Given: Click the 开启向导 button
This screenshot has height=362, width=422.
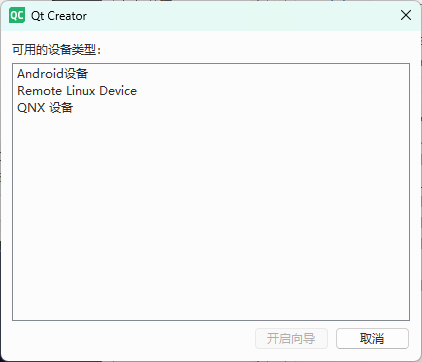Looking at the screenshot, I should 291,338.
